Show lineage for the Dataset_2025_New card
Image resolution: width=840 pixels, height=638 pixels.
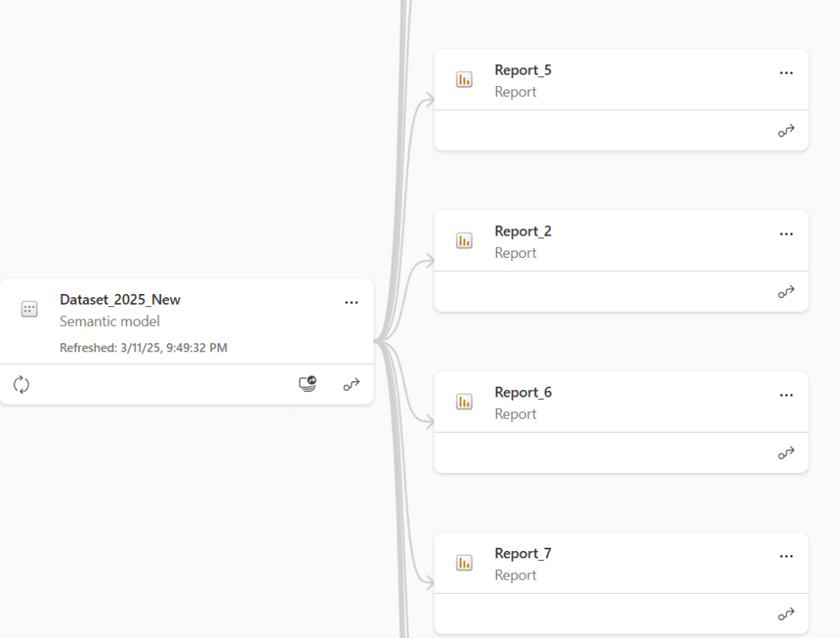click(x=351, y=384)
